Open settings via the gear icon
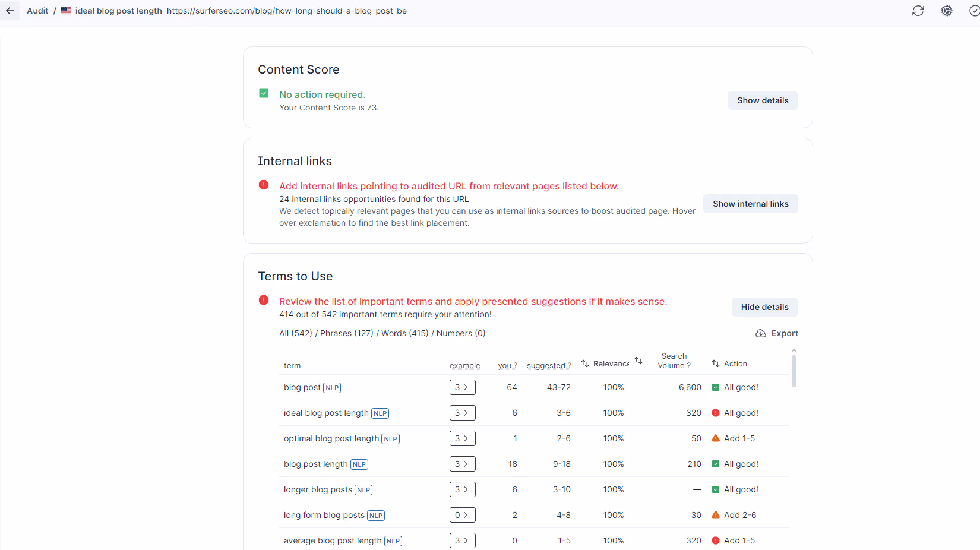Viewport: 980px width, 550px height. coord(947,11)
